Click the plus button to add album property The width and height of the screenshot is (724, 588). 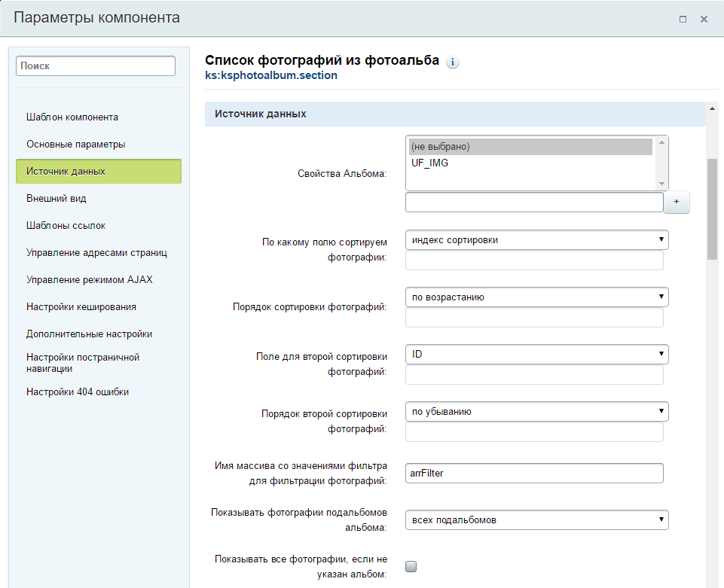(677, 202)
